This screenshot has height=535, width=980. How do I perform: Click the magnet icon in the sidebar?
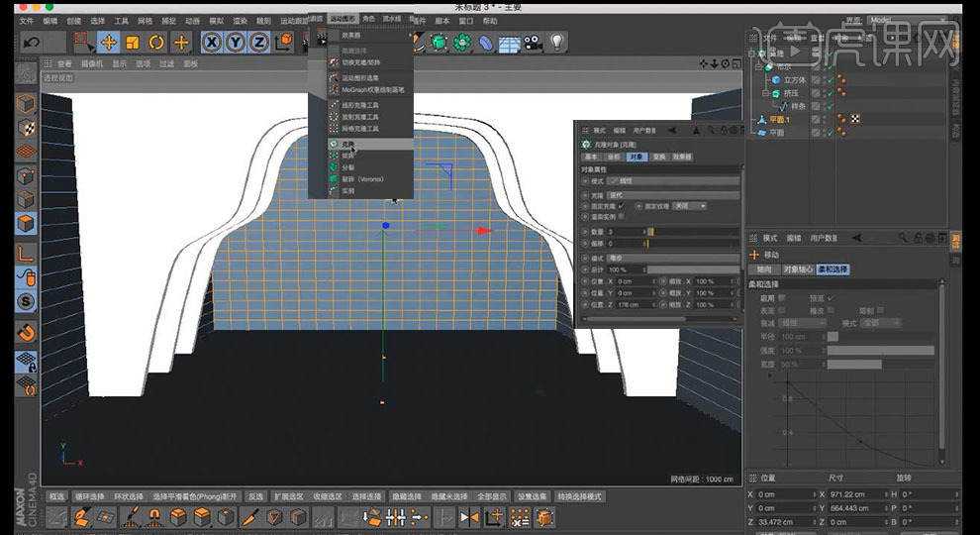tap(26, 332)
